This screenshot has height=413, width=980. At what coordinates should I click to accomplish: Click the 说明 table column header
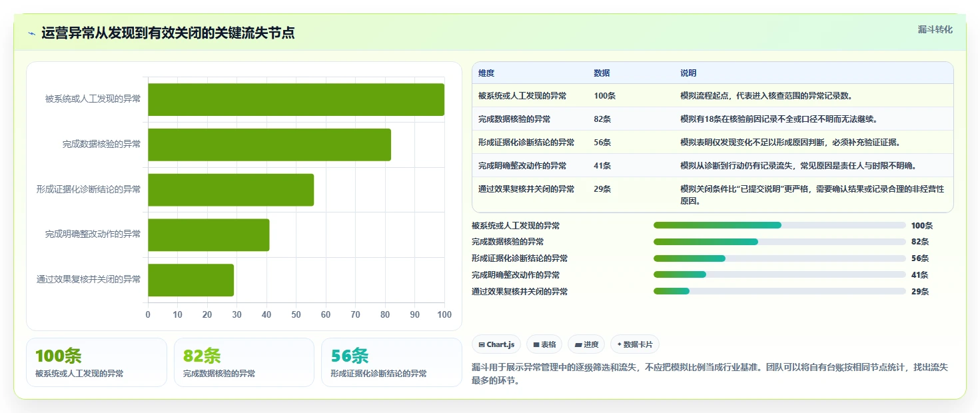pyautogui.click(x=688, y=73)
